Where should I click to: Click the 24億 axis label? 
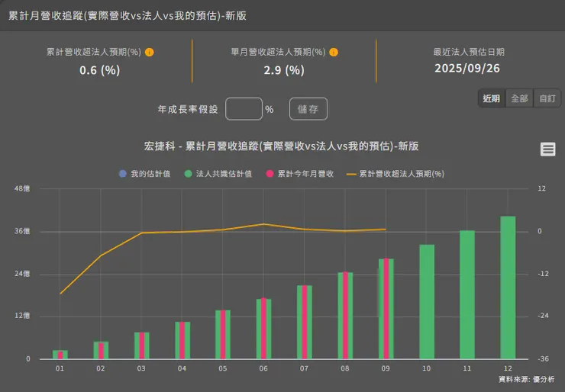(22, 274)
